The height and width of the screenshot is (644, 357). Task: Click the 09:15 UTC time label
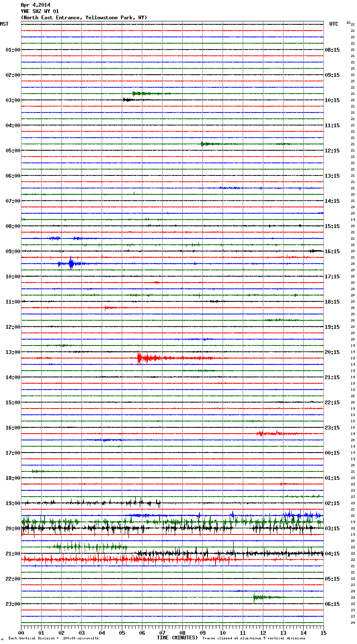(332, 75)
